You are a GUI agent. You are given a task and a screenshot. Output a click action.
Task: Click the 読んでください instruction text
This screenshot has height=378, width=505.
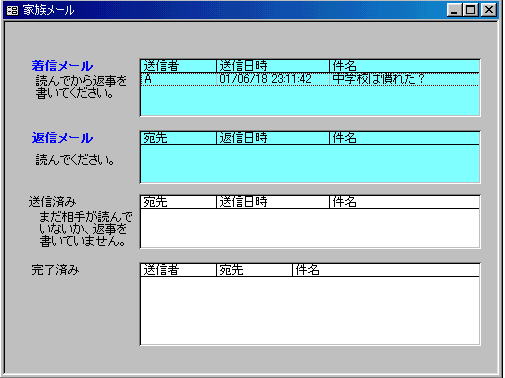75,160
